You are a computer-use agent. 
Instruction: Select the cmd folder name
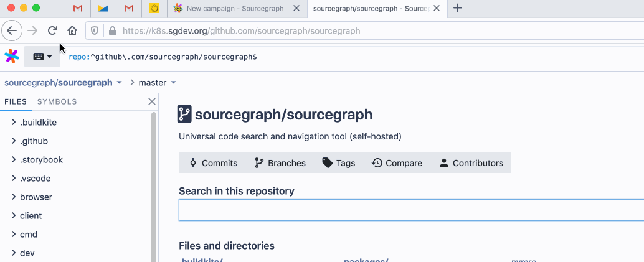click(29, 235)
